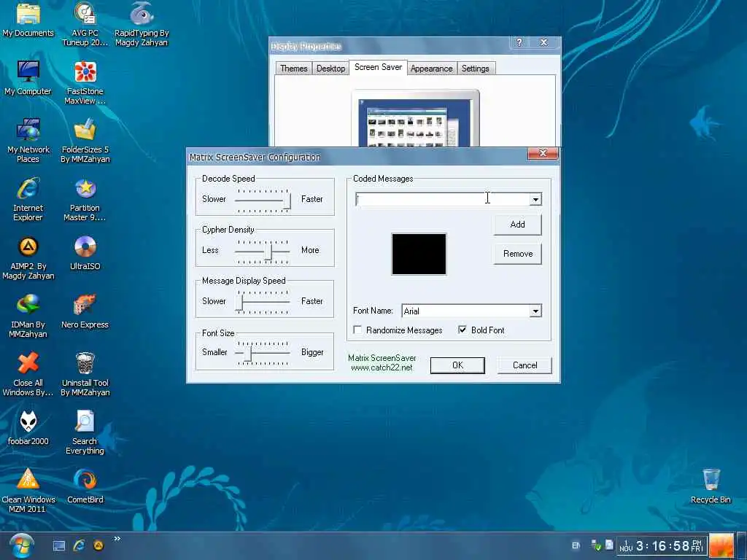
Task: Click Display Properties help question button
Action: [x=519, y=42]
